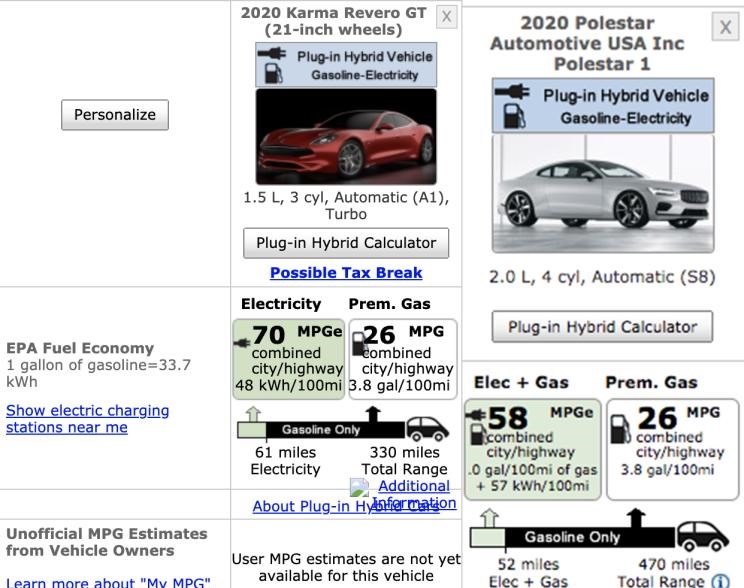This screenshot has height=588, width=744.
Task: Select the '2.0 L, 4 cyl, Automatic (S8)' text
Action: [602, 277]
